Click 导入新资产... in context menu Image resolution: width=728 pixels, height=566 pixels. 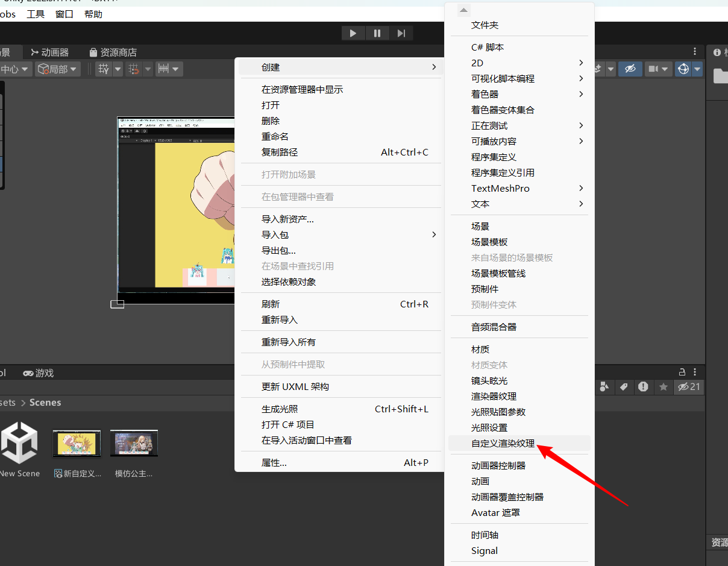pyautogui.click(x=341, y=219)
